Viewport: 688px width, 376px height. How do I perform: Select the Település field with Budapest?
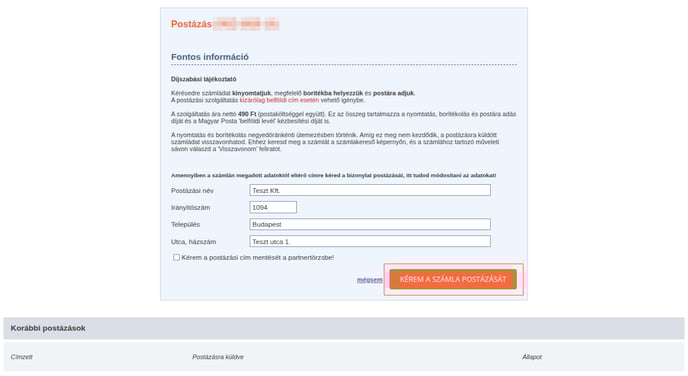(370, 224)
